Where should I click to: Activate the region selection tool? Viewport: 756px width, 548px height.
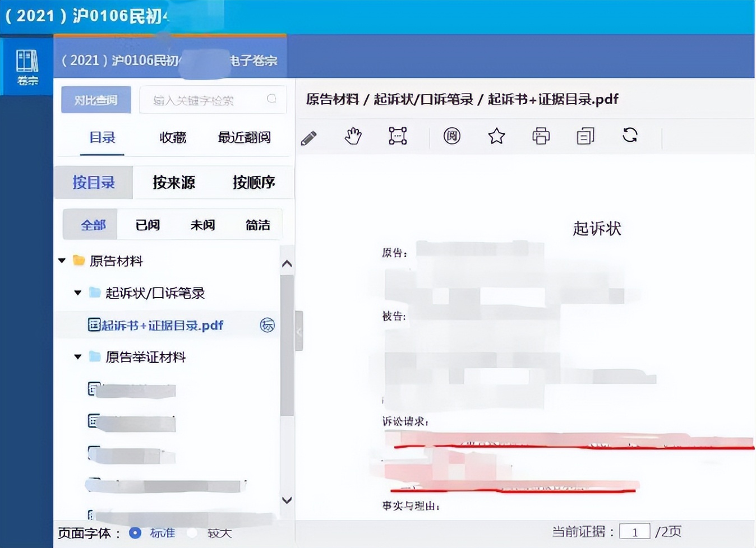pyautogui.click(x=397, y=136)
